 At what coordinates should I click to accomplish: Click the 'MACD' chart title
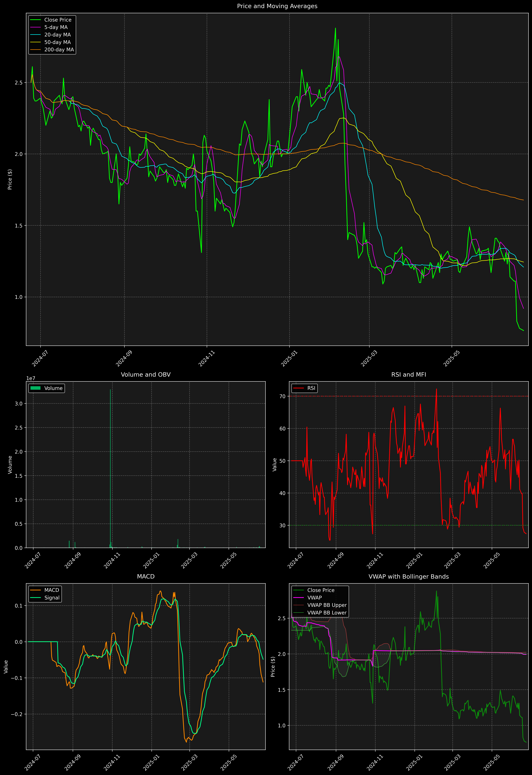point(146,577)
